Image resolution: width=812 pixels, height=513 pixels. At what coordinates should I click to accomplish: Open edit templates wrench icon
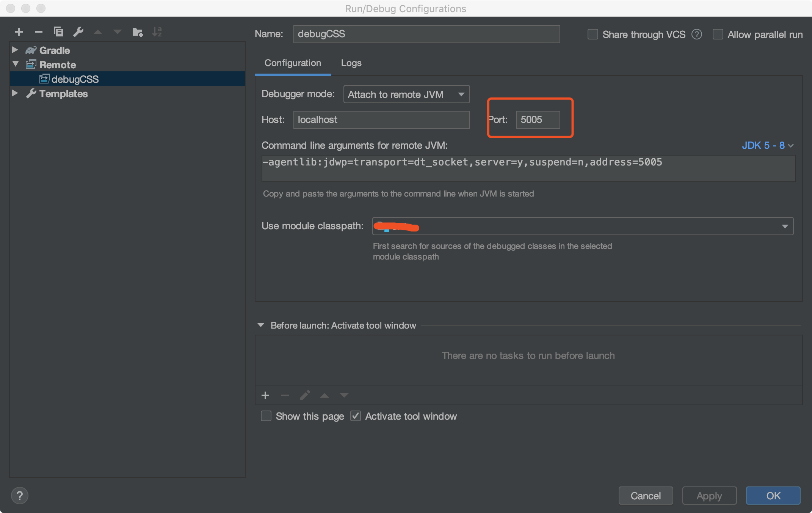(x=78, y=32)
